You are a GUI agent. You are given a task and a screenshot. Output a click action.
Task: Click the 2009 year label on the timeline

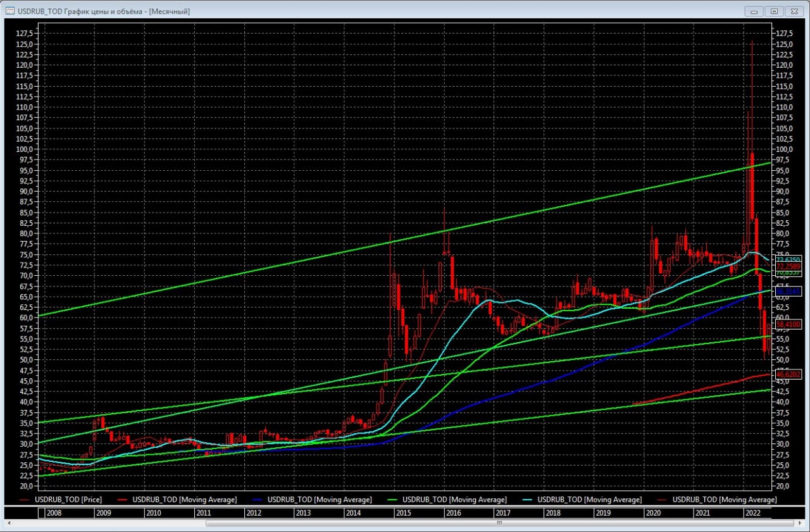[x=103, y=513]
